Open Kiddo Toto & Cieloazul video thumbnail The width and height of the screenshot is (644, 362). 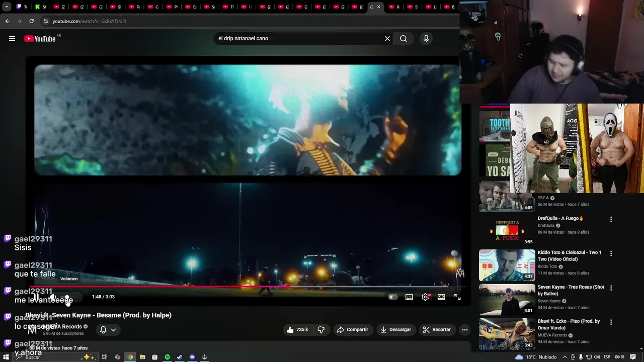coord(507,265)
